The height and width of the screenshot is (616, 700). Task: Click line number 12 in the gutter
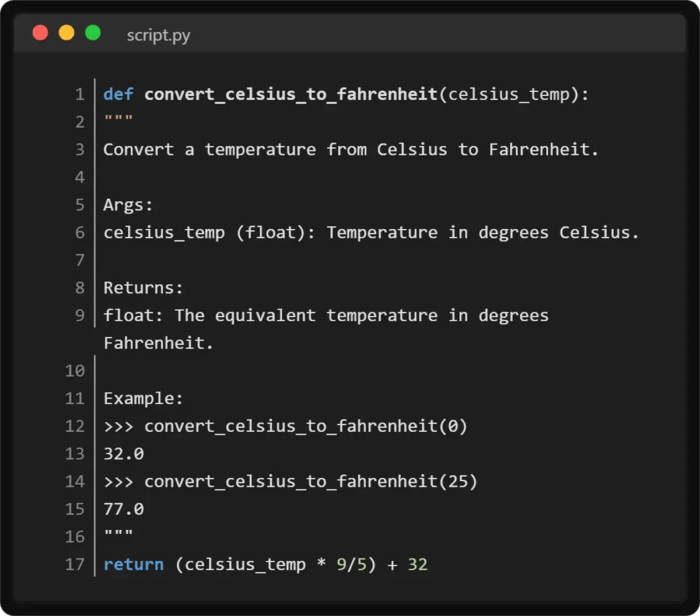tap(75, 426)
